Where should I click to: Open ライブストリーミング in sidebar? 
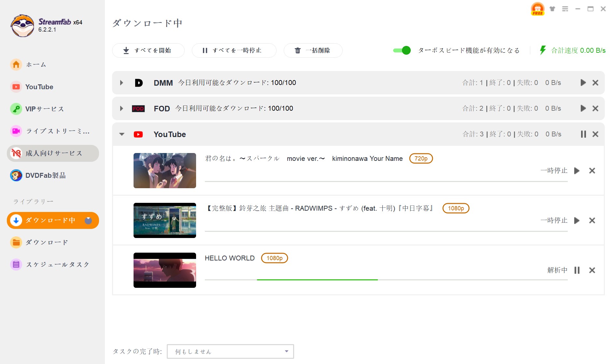click(53, 131)
